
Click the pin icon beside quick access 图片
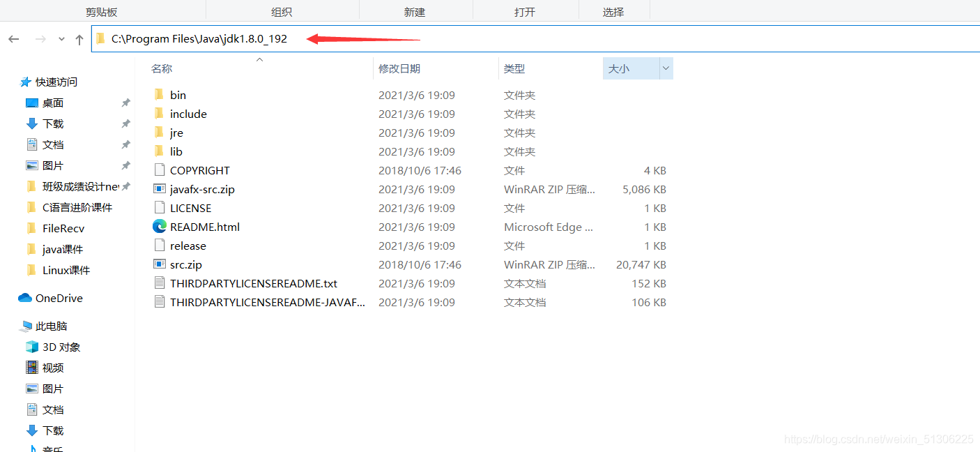pos(125,165)
